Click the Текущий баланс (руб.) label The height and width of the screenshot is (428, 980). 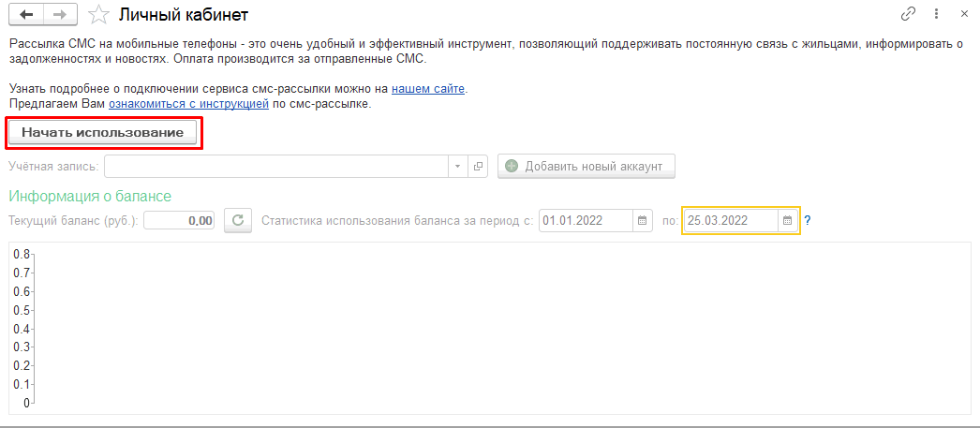[74, 221]
